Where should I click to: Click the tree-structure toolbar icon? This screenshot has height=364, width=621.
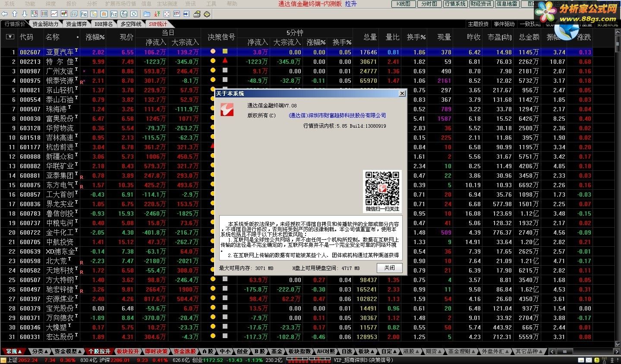[x=94, y=14]
